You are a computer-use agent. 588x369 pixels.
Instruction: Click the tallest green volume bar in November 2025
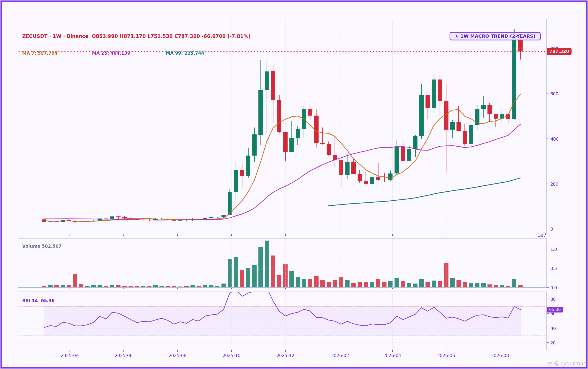click(x=267, y=264)
